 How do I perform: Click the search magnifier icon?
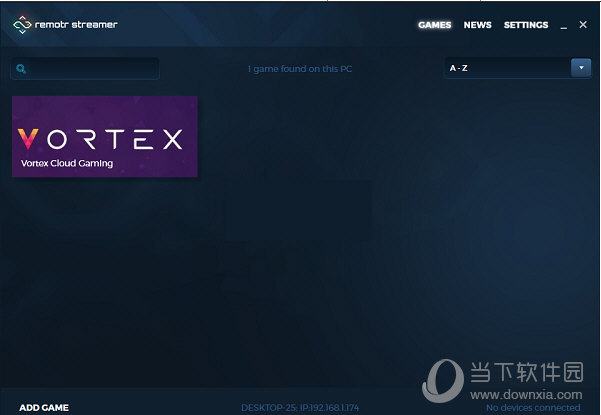point(21,69)
